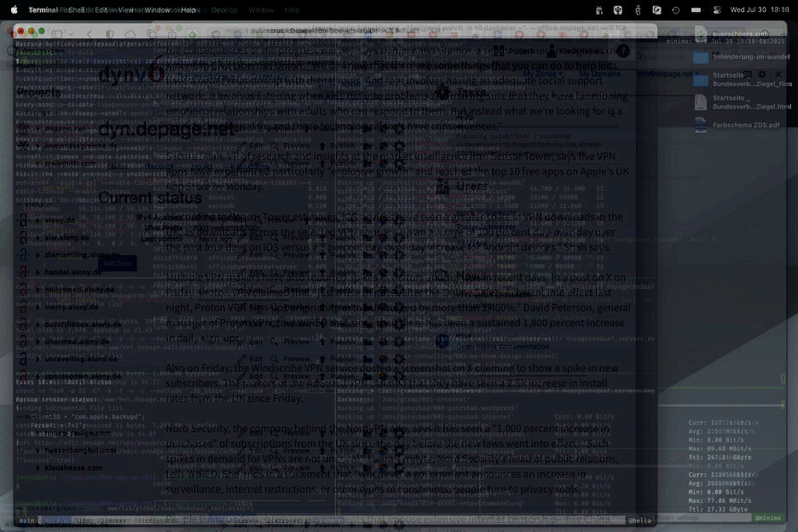Viewport: 798px width, 532px height.
Task: Open the Apple menu
Action: click(x=14, y=9)
